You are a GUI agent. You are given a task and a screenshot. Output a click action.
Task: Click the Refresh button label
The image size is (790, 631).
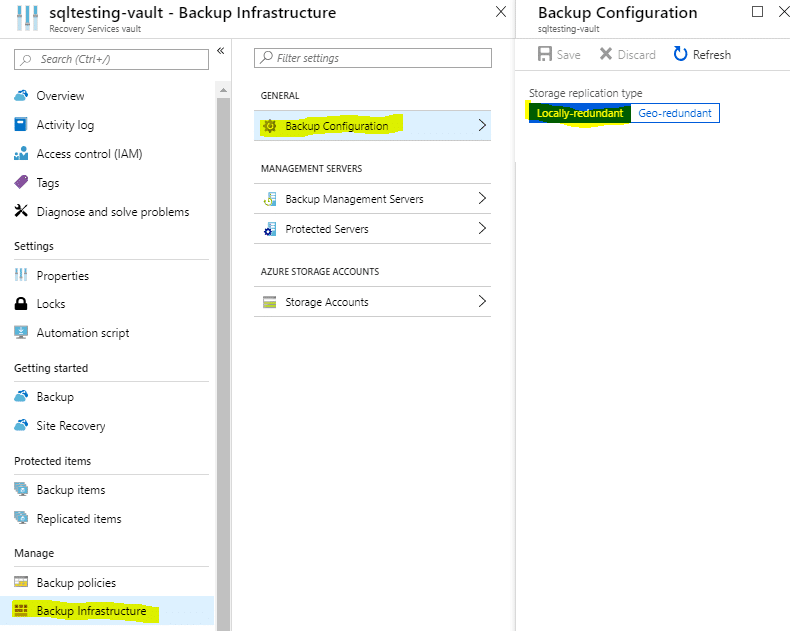711,54
